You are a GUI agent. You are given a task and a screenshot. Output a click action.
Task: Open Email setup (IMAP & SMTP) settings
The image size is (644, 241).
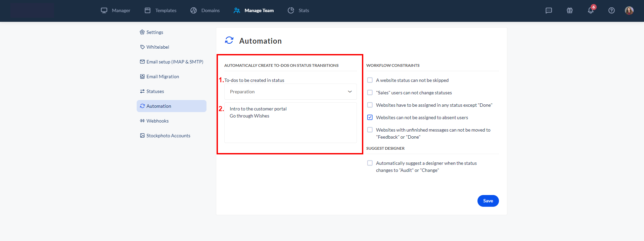pos(175,62)
